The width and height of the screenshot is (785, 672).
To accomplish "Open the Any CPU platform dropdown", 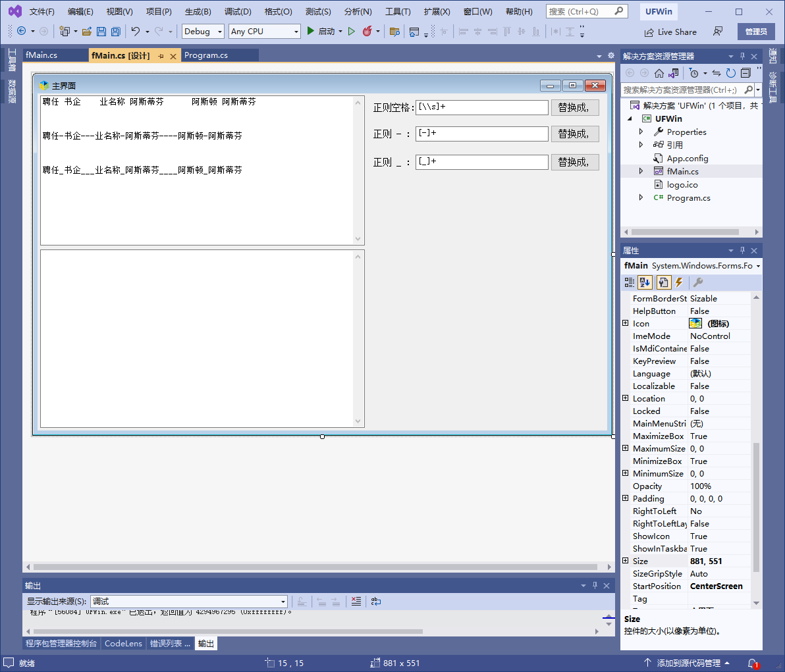I will click(264, 32).
